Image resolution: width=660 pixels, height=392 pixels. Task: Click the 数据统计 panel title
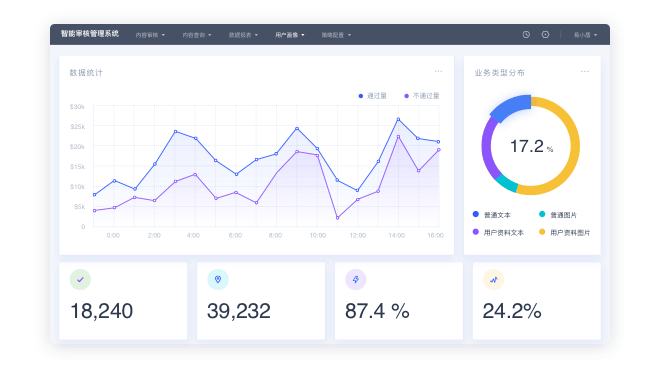(86, 73)
